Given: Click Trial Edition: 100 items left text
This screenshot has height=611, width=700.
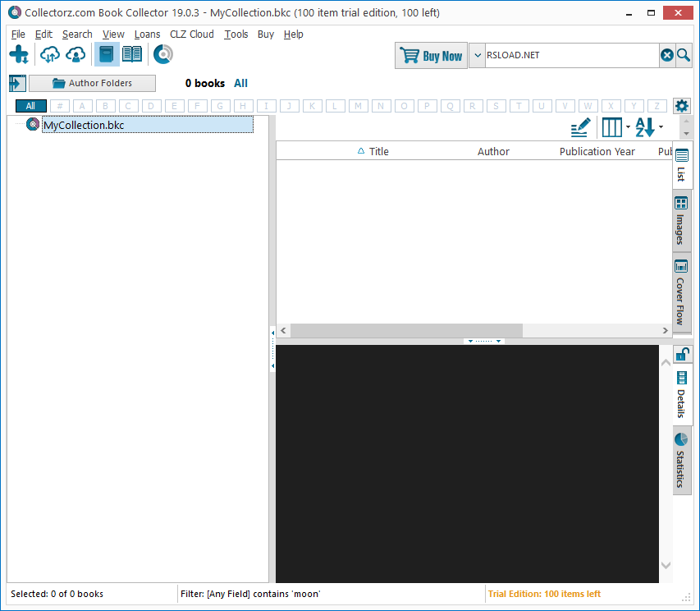Looking at the screenshot, I should 544,594.
